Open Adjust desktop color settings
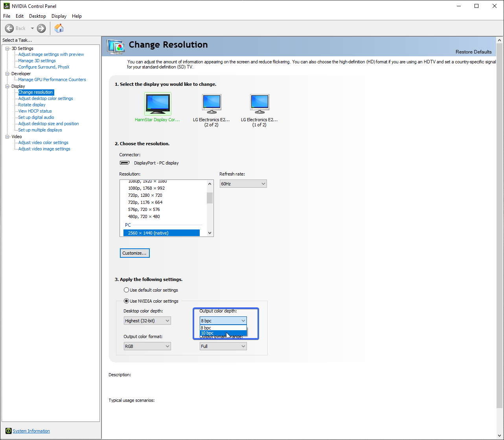Viewport: 504px width, 440px height. (46, 98)
